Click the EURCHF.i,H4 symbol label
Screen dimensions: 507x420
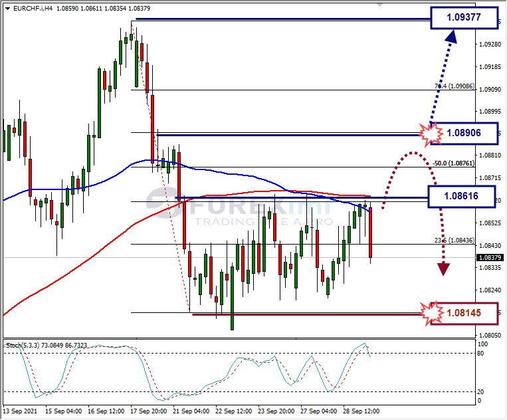(33, 9)
